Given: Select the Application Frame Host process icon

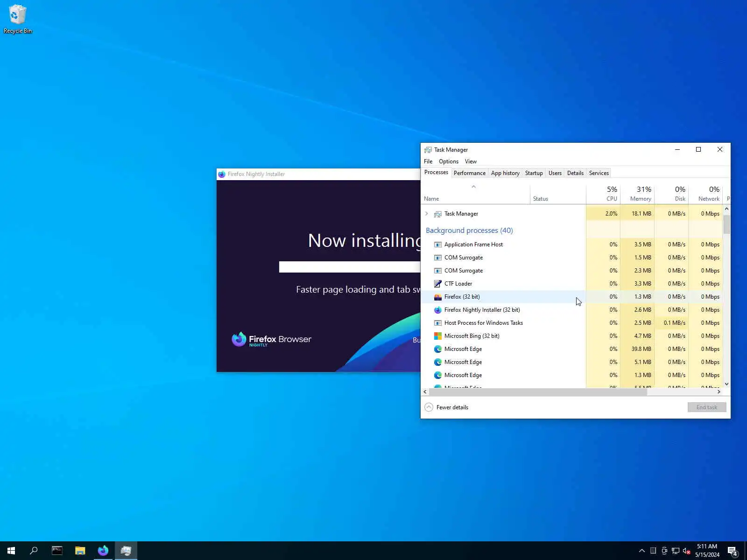Looking at the screenshot, I should tap(437, 245).
